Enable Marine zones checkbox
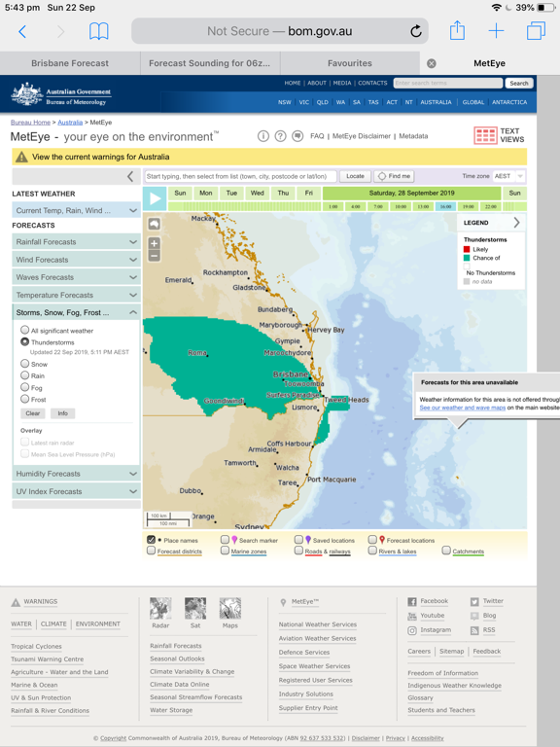The width and height of the screenshot is (560, 747). click(226, 551)
